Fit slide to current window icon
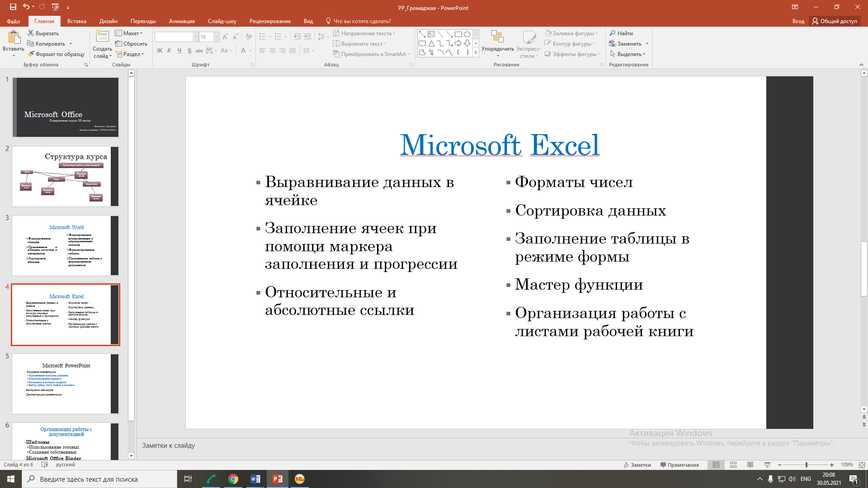The width and height of the screenshot is (868, 488). click(862, 465)
